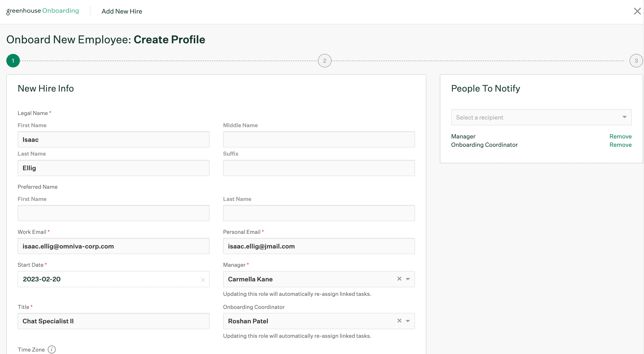The image size is (644, 354).
Task: Toggle the Manager dropdown arrow button
Action: [407, 279]
